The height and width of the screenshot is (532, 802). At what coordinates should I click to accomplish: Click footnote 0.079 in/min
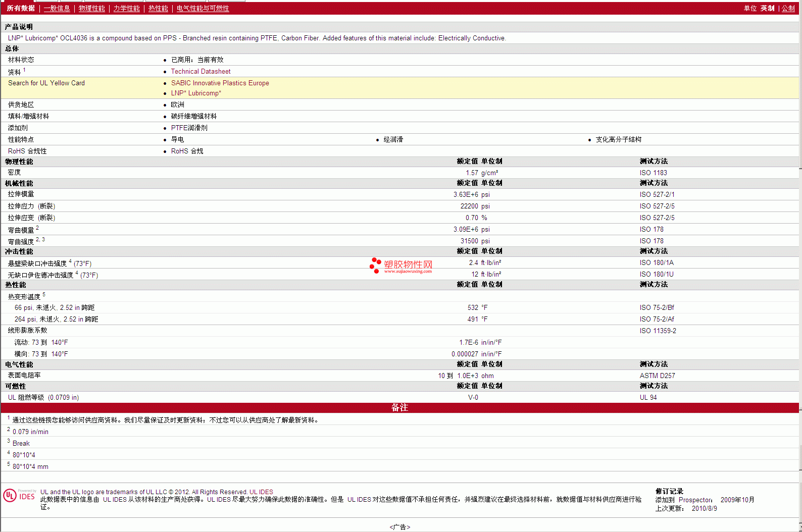tap(30, 432)
